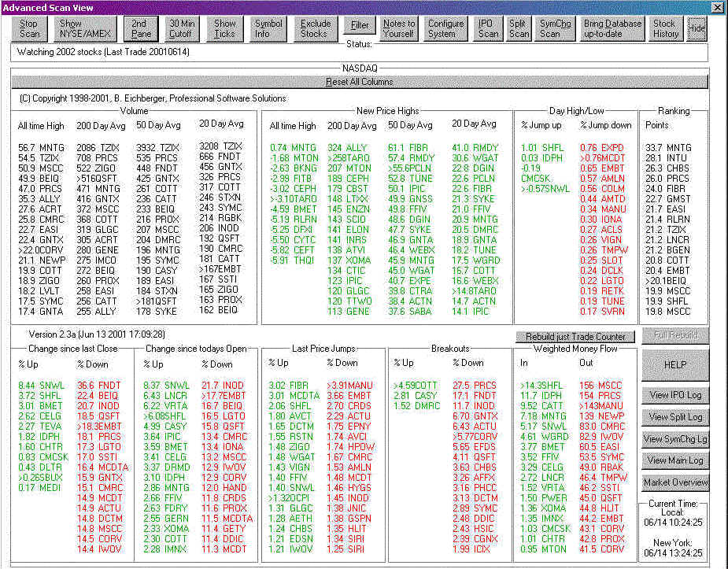Select 3932 TZIX in Volume 50 Day Avg

157,148
